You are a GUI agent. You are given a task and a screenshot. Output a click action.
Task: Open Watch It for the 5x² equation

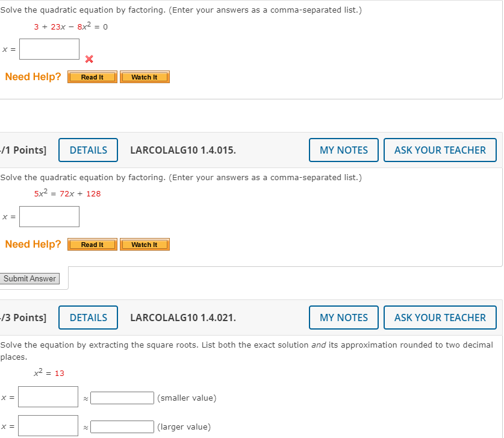(145, 245)
